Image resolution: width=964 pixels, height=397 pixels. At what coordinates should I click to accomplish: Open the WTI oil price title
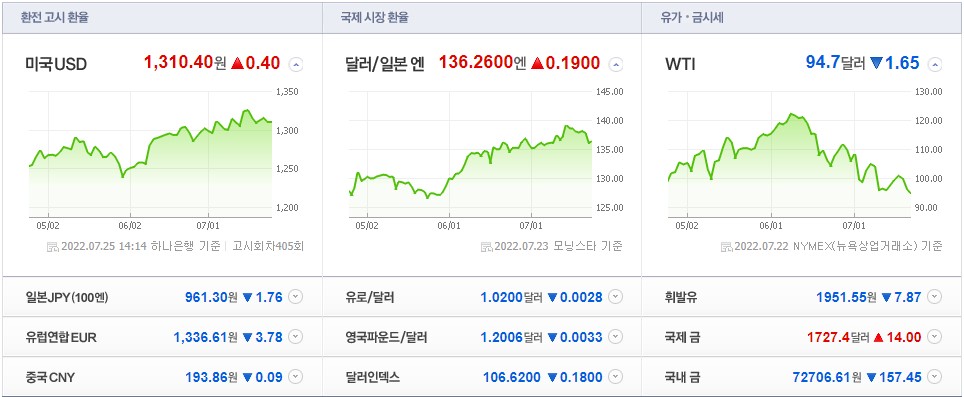[681, 64]
